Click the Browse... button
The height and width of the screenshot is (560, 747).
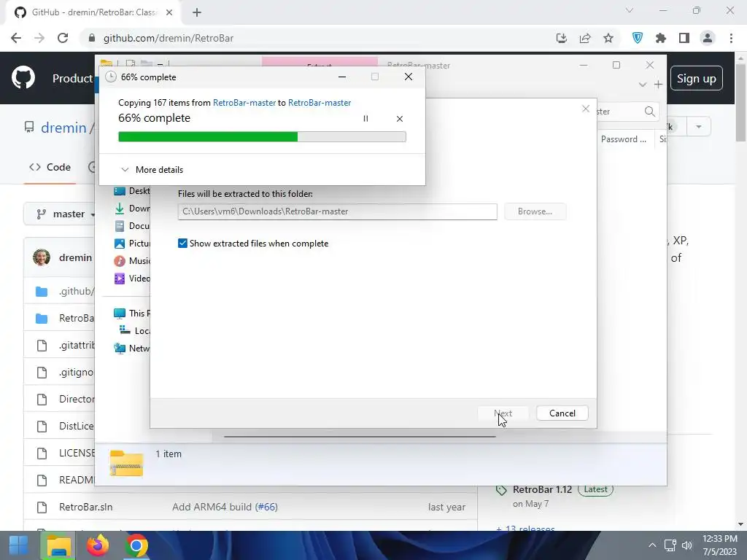click(535, 211)
